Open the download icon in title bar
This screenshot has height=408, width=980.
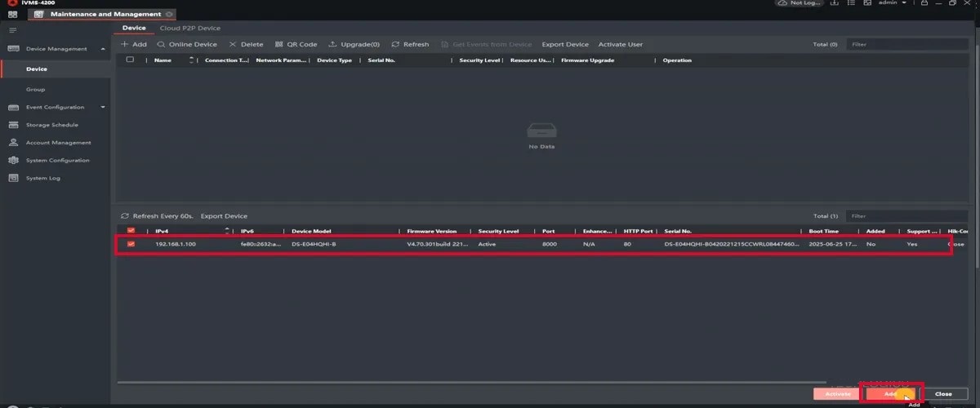pos(834,3)
